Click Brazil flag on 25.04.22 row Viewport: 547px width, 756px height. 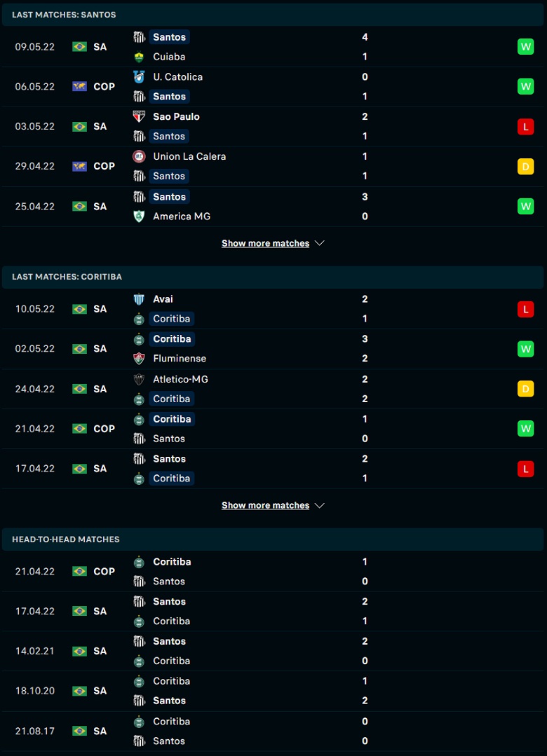(80, 207)
